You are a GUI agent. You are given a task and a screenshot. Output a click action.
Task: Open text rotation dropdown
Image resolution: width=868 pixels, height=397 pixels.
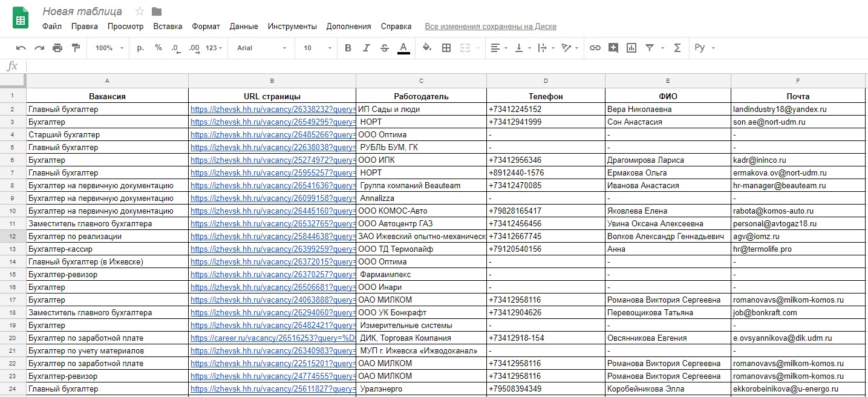click(x=570, y=48)
